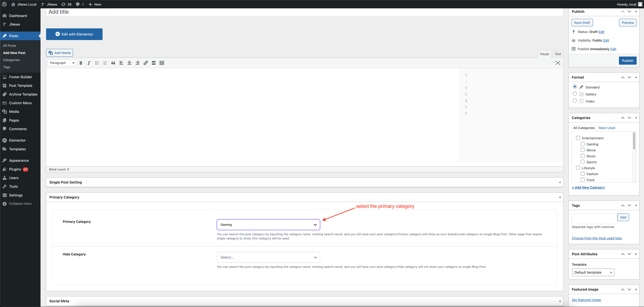
Task: Check the Lifestyle category checkbox
Action: pyautogui.click(x=578, y=168)
